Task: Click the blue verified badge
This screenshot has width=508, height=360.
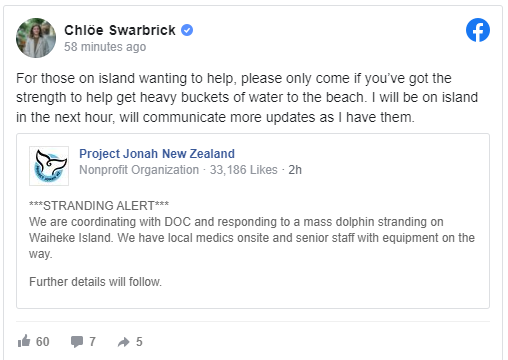Action: pyautogui.click(x=187, y=30)
